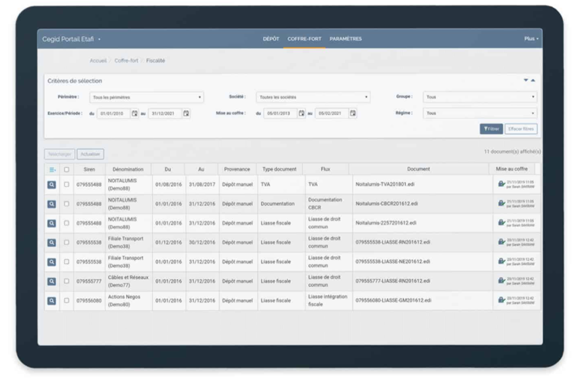This screenshot has height=380, width=588.
Task: Open the calendar for the 31/12/2021 date
Action: click(186, 113)
